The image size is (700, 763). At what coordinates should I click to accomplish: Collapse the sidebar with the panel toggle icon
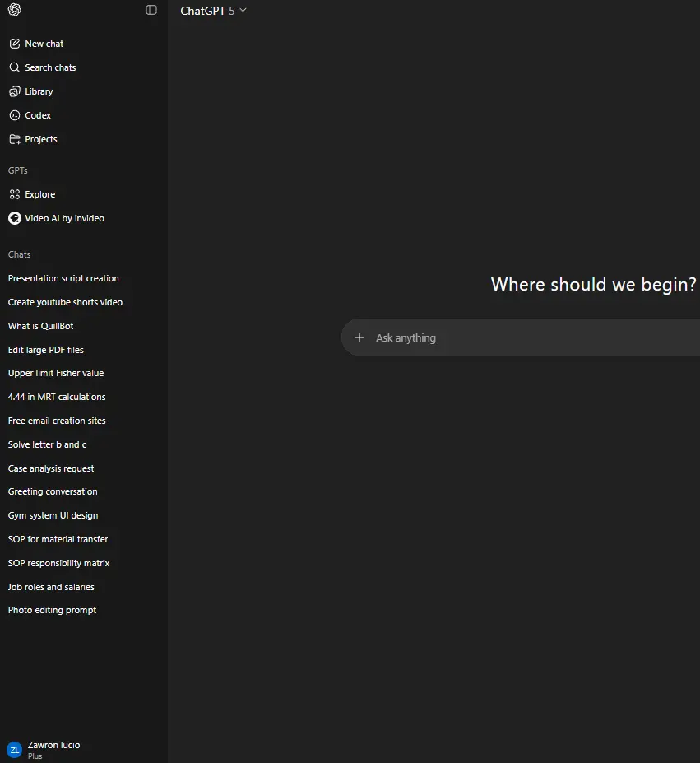151,10
